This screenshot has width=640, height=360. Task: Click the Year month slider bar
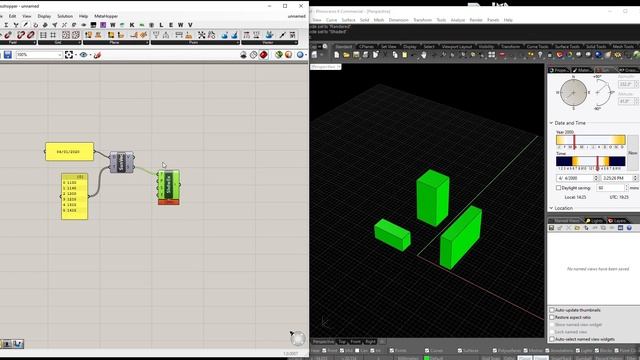pyautogui.click(x=591, y=140)
